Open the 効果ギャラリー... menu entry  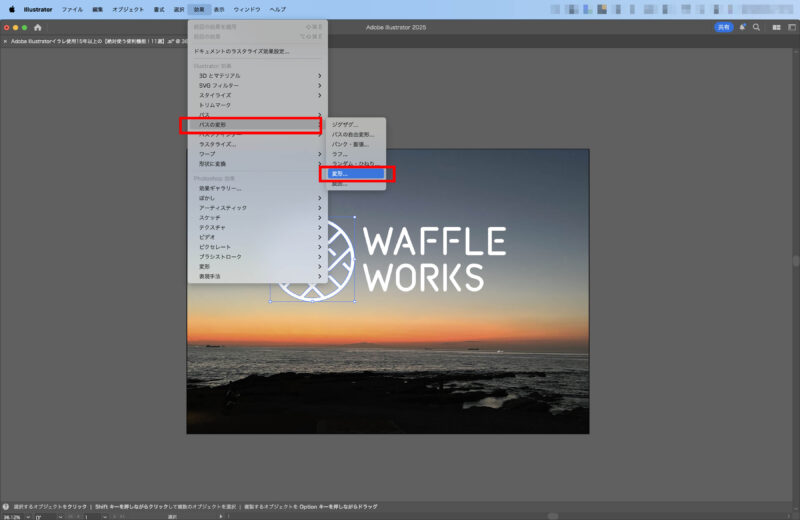pos(220,188)
